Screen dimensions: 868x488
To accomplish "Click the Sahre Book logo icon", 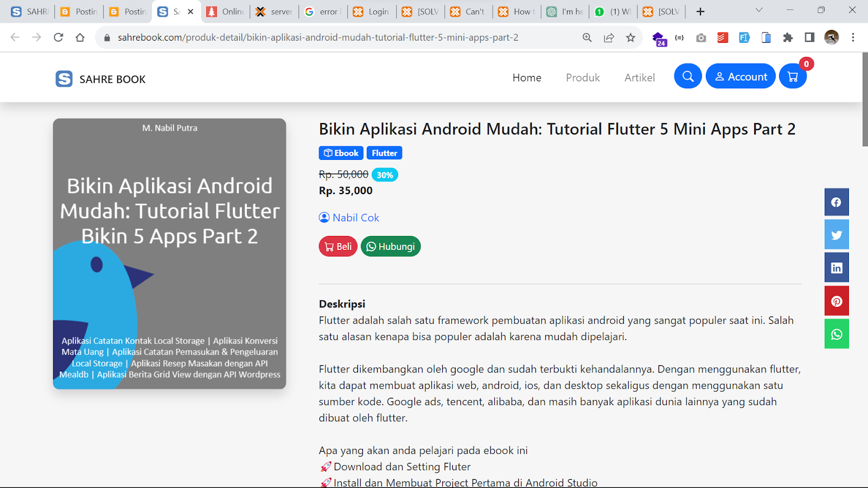I will pos(64,79).
